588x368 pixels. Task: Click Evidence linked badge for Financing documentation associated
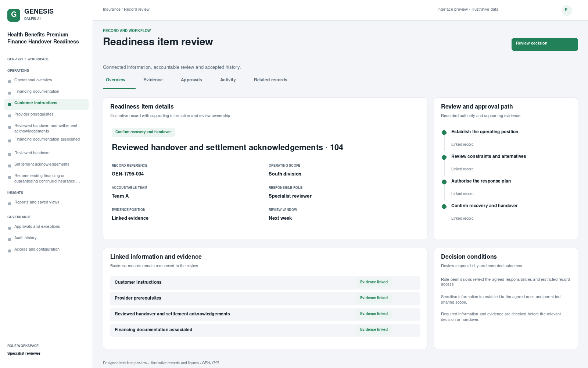[x=374, y=330]
